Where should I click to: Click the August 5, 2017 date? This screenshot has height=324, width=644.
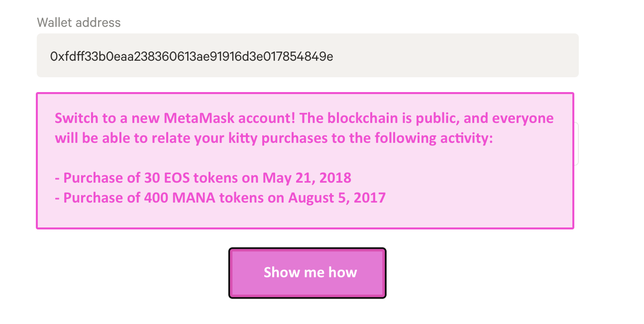[x=337, y=198]
